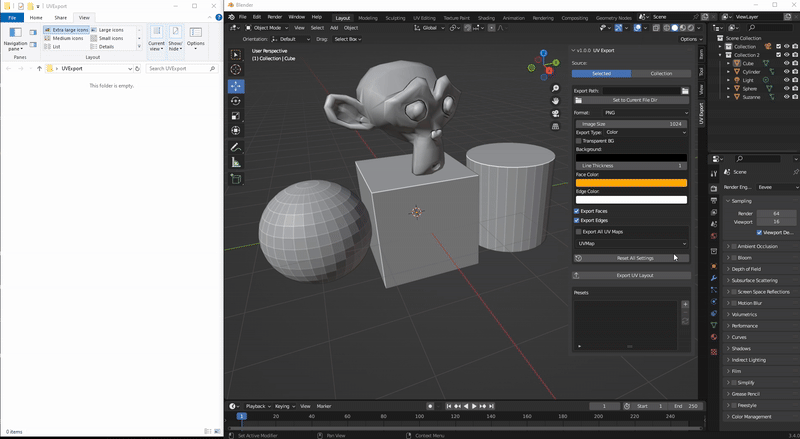Image resolution: width=800 pixels, height=439 pixels.
Task: Uncheck Export Faces
Action: tap(577, 211)
